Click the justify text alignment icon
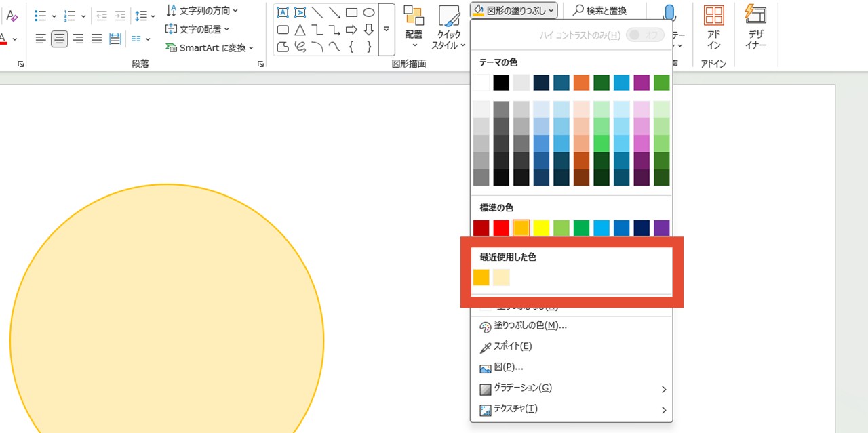868x433 pixels. (x=96, y=39)
